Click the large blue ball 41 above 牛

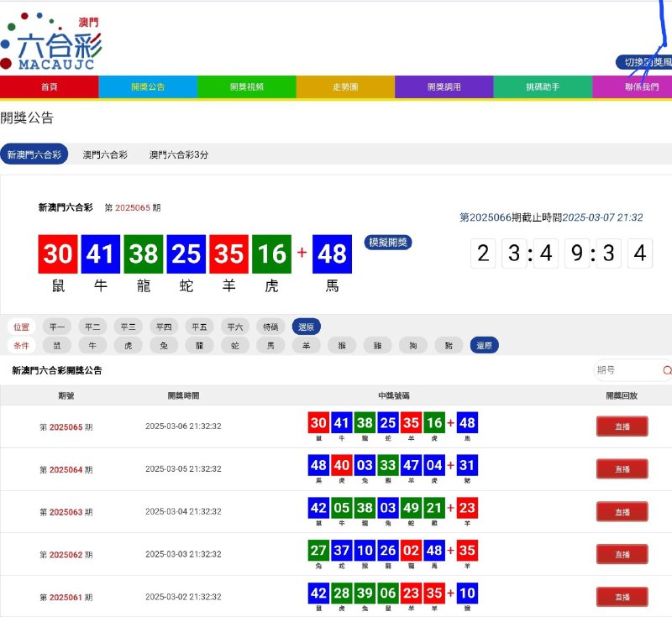tap(101, 254)
